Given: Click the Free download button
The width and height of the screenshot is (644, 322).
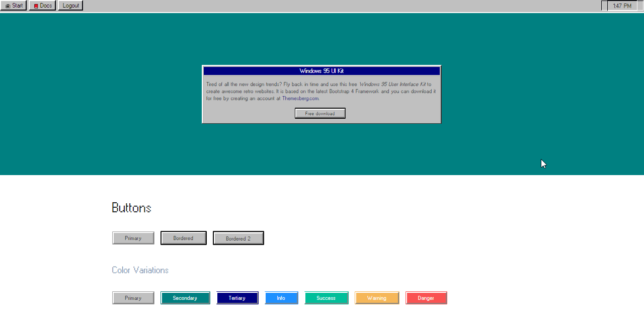Looking at the screenshot, I should [x=320, y=113].
